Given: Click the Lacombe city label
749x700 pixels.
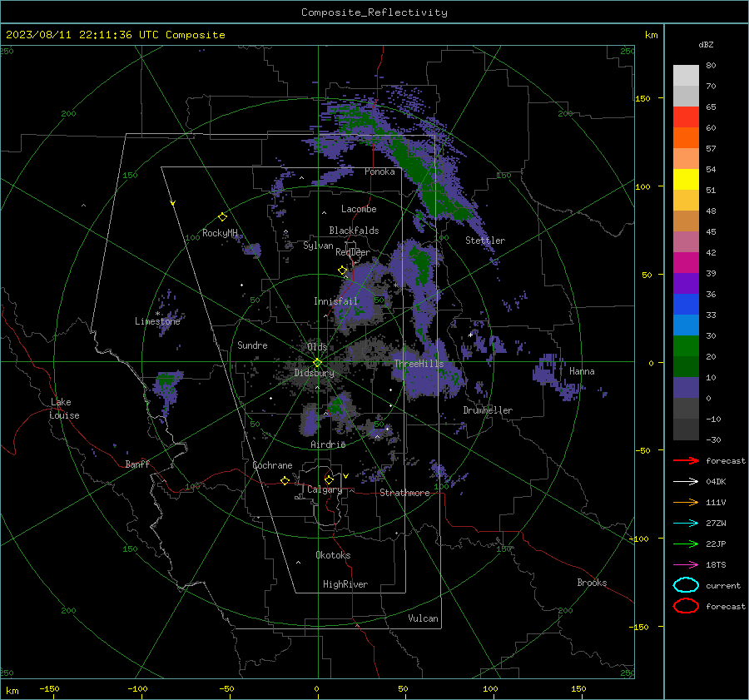Looking at the screenshot, I should (x=358, y=209).
